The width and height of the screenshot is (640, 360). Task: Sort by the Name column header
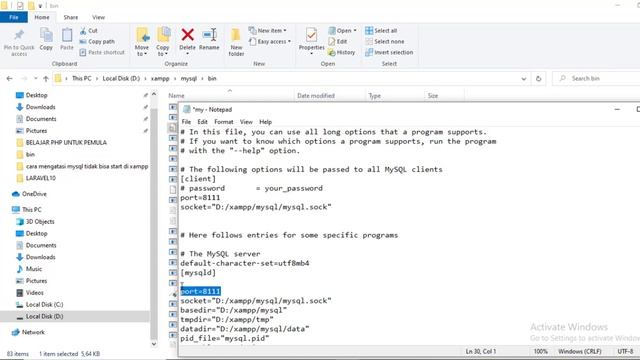click(177, 96)
